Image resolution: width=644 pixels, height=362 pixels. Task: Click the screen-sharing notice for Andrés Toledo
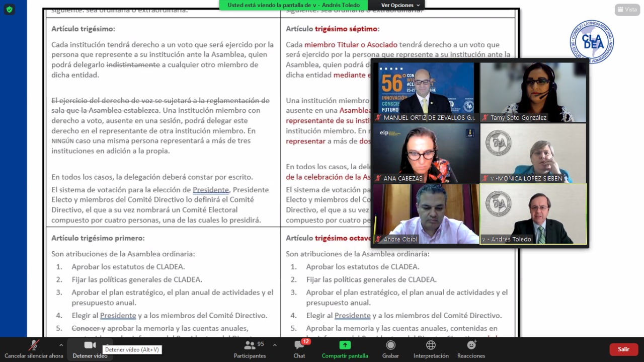(294, 5)
